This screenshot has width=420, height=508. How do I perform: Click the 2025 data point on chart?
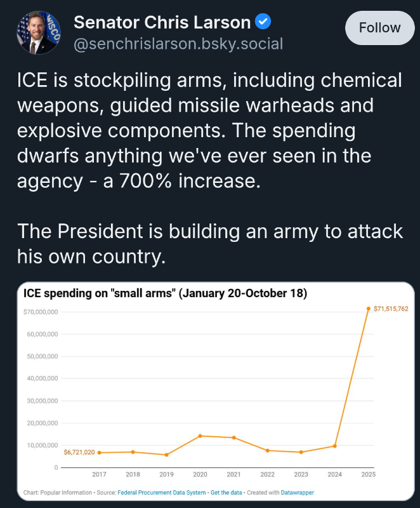click(368, 309)
